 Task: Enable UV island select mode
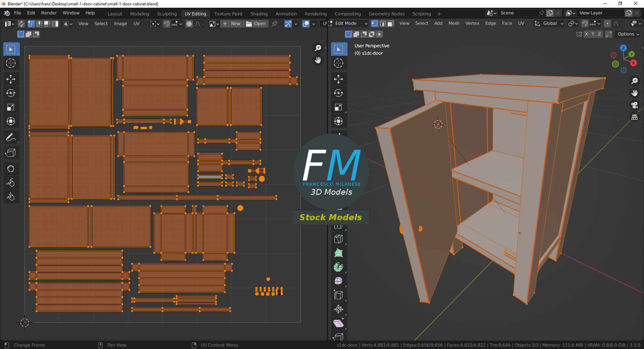(x=55, y=23)
